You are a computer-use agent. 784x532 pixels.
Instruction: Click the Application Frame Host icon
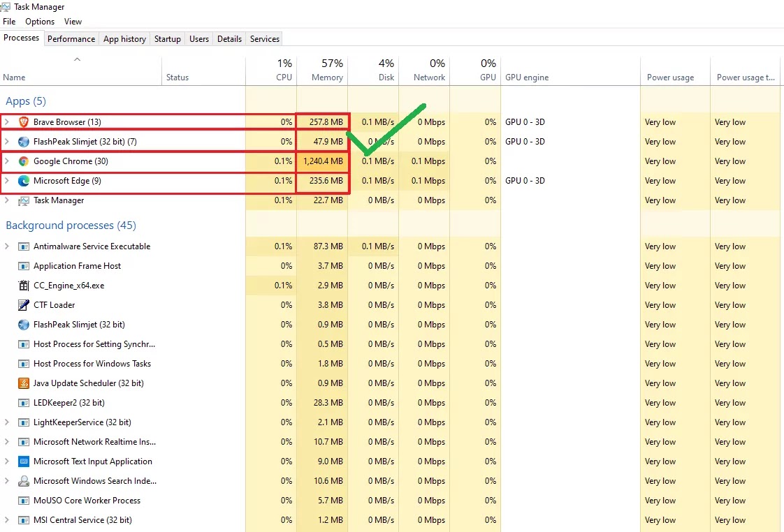point(24,266)
